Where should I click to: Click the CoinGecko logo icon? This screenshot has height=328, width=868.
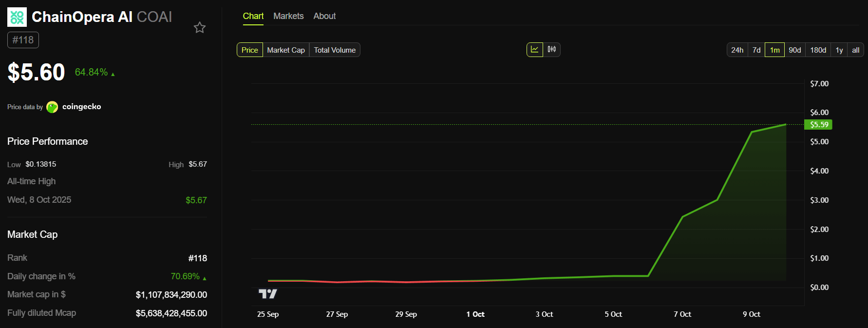point(52,107)
